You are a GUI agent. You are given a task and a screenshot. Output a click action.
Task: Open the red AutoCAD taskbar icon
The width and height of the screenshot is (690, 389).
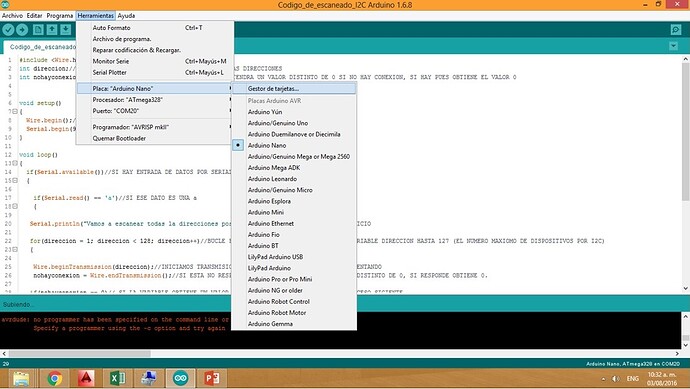86,378
